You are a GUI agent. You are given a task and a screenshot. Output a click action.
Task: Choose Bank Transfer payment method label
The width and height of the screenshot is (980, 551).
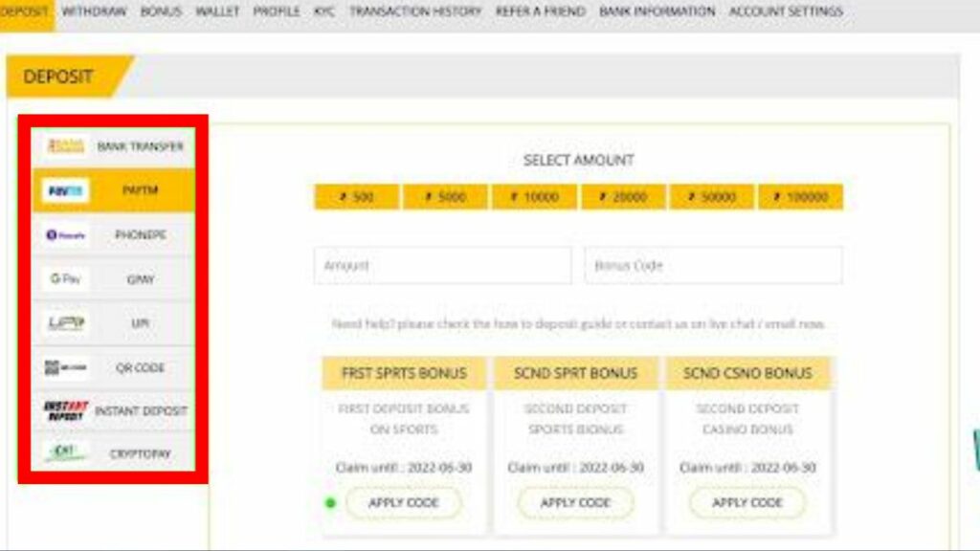141,146
